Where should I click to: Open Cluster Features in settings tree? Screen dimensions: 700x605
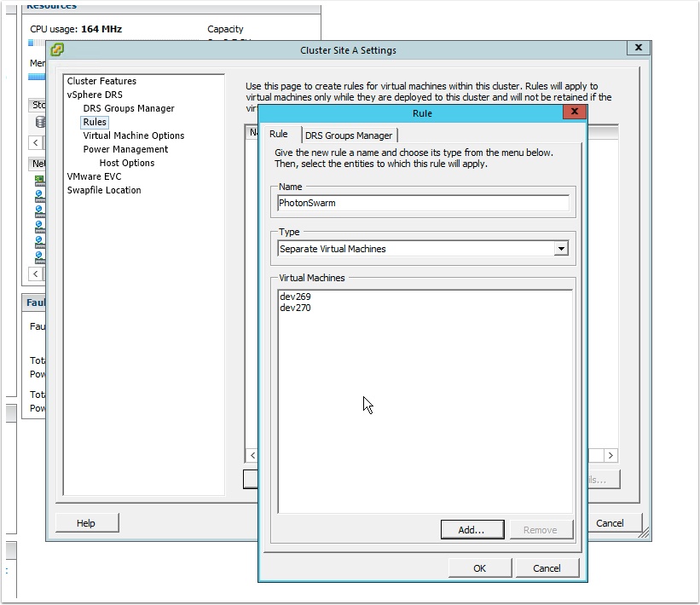(x=101, y=81)
